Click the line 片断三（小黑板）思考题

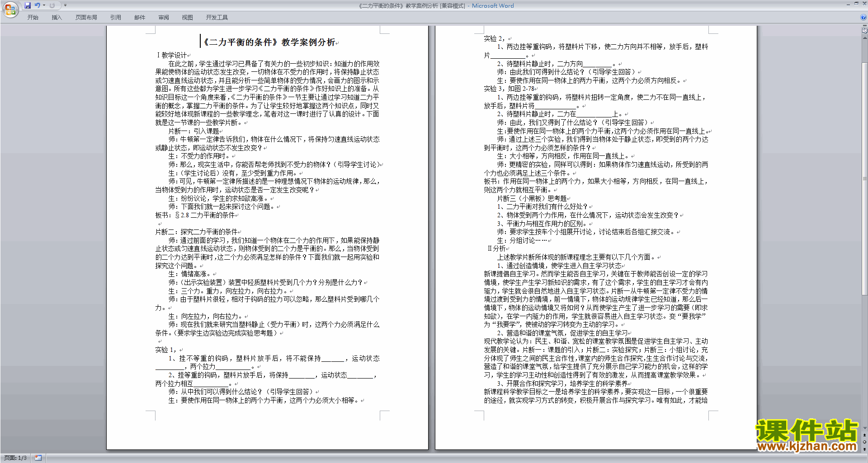[x=532, y=198]
